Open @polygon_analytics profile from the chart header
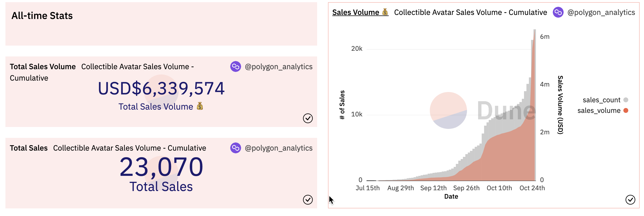 pos(601,12)
